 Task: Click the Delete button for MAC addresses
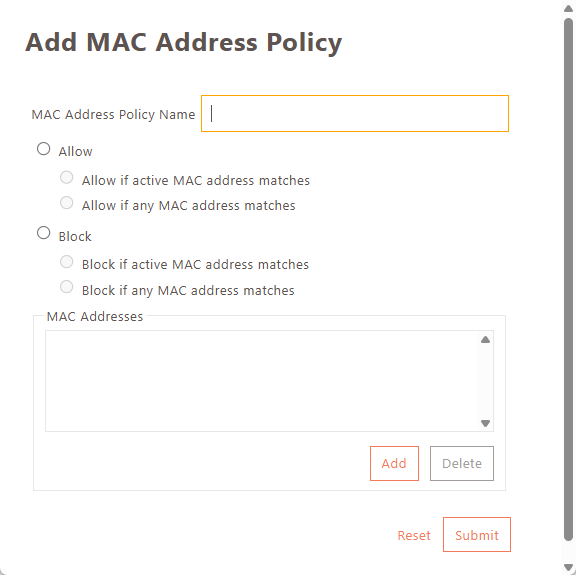point(462,463)
